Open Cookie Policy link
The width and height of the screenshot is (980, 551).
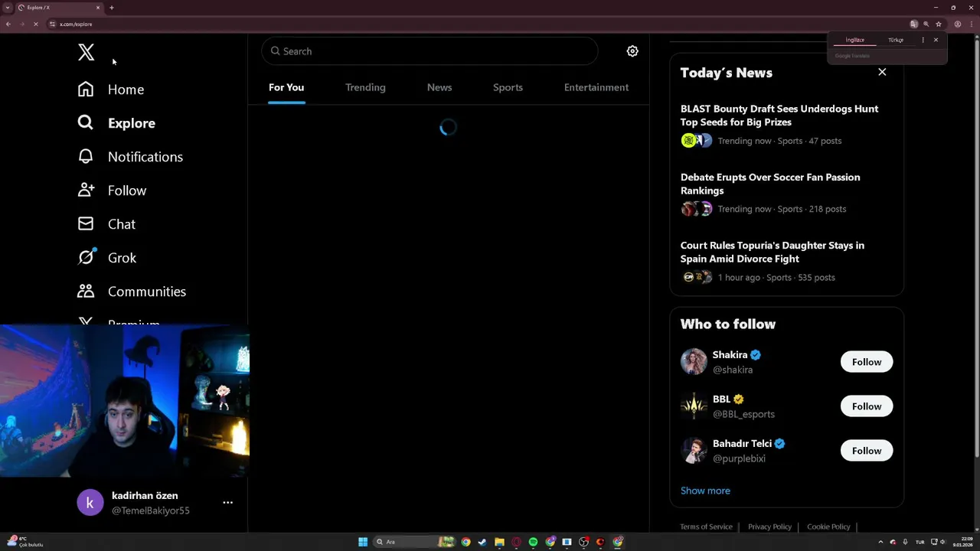tap(828, 527)
